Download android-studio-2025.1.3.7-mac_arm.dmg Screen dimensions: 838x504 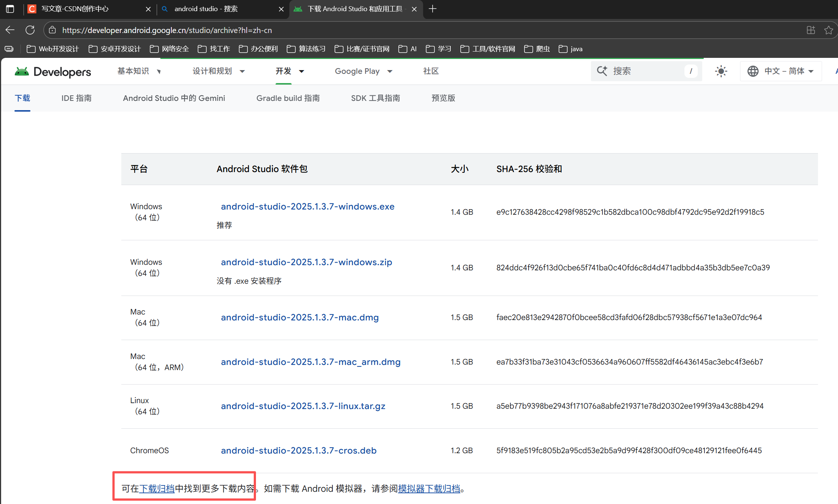(x=310, y=362)
